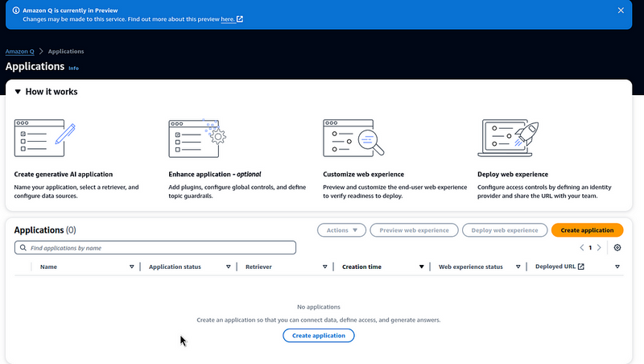Dismiss the Amazon Q preview banner
Screen dimensions: 644x364
(621, 10)
